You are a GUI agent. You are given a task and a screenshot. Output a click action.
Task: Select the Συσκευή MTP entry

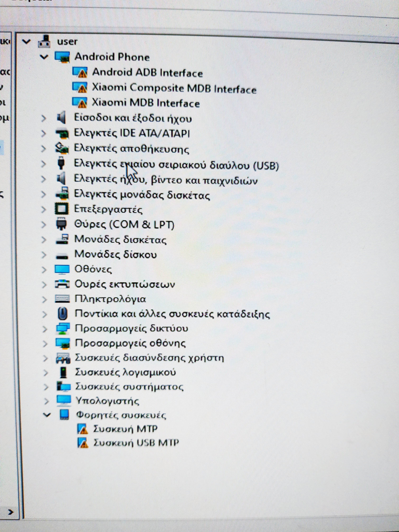[125, 429]
